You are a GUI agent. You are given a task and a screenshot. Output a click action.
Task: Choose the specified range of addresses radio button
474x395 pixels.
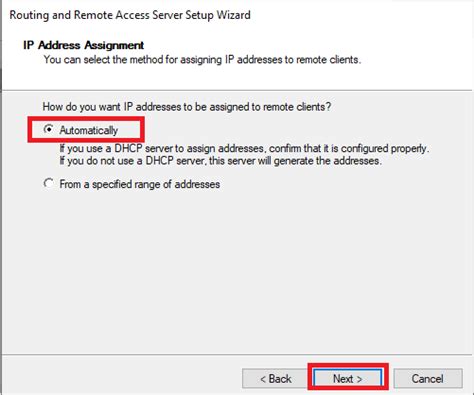click(x=49, y=183)
